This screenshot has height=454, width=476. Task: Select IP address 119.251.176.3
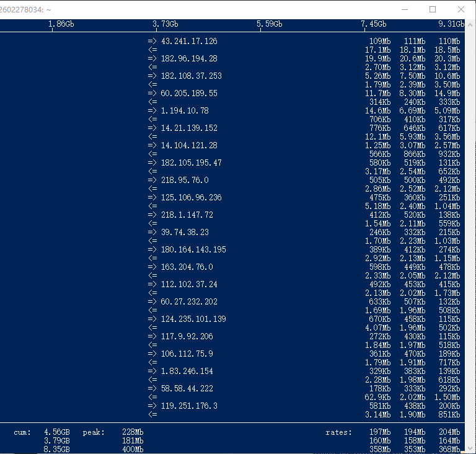(189, 406)
